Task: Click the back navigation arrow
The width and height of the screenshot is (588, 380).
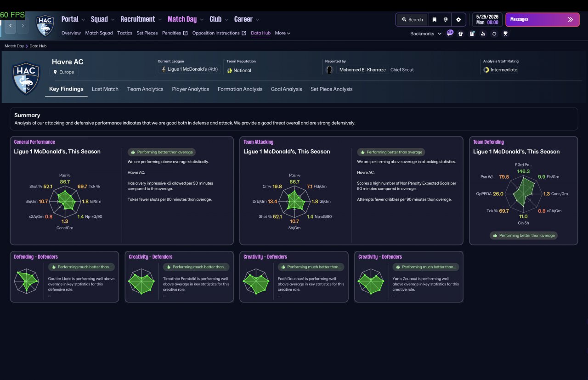Action: pyautogui.click(x=11, y=26)
